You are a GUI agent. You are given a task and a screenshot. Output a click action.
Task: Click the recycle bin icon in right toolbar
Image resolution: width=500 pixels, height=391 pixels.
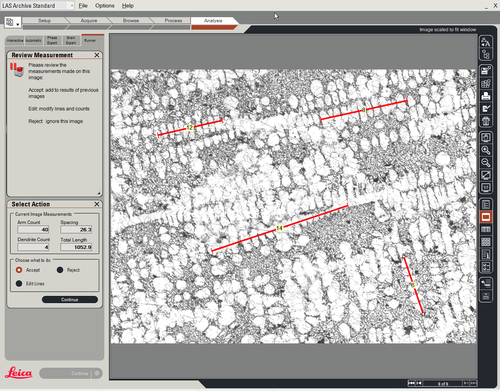coord(486,121)
